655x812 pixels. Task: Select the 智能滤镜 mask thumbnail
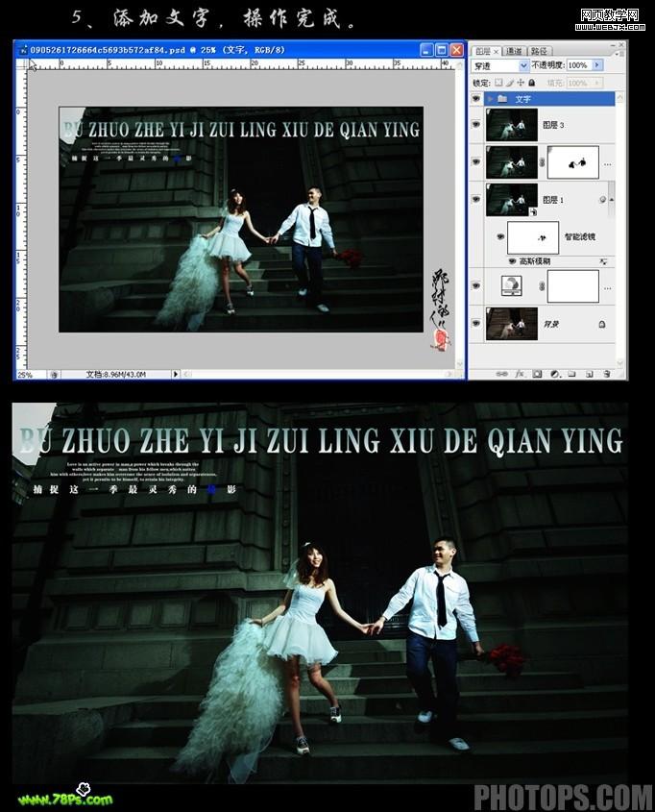tap(533, 237)
